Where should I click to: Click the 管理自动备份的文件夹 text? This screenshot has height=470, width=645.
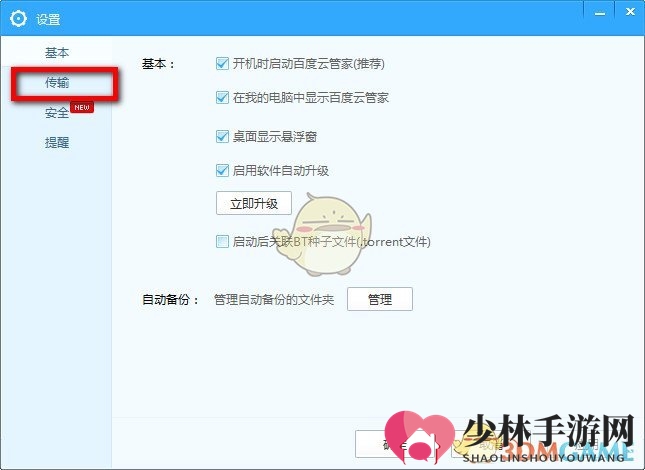point(274,300)
